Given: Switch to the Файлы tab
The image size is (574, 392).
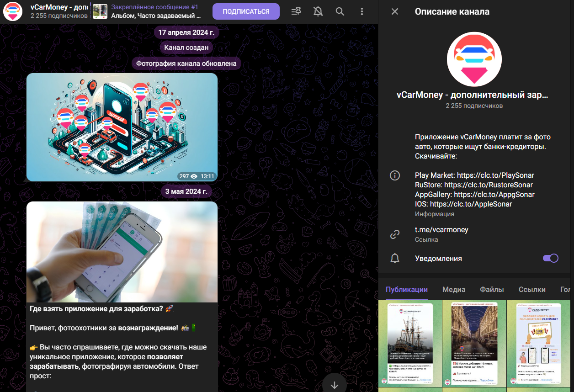Looking at the screenshot, I should point(492,289).
